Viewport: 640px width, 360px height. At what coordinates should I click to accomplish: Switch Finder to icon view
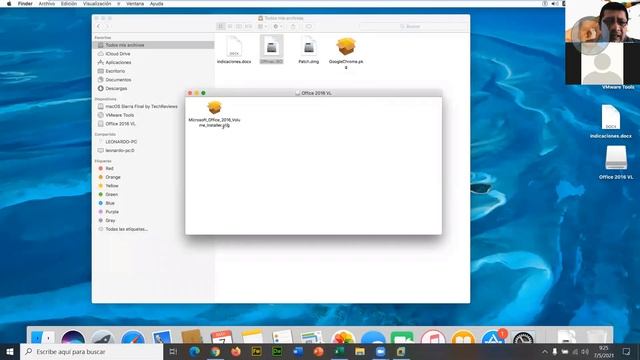pyautogui.click(x=220, y=27)
